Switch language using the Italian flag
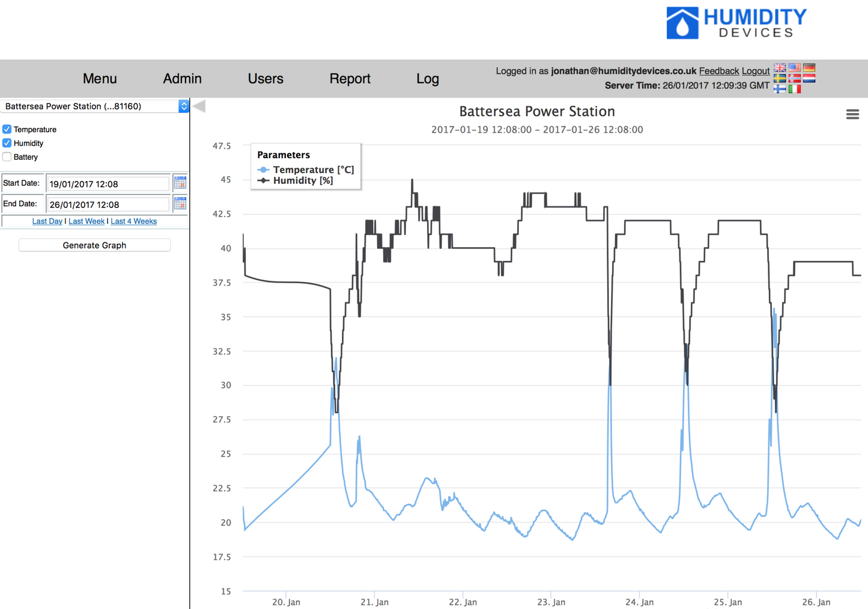The image size is (868, 609). click(x=794, y=88)
